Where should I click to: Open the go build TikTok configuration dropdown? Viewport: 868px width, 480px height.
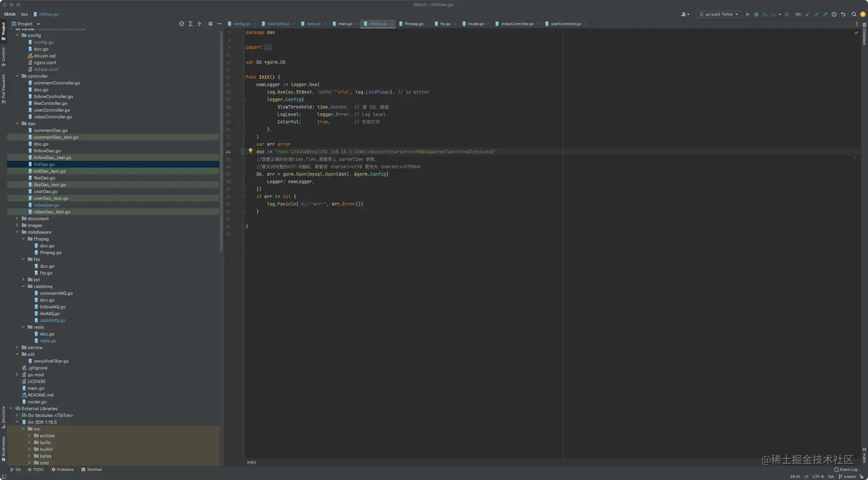click(x=719, y=14)
